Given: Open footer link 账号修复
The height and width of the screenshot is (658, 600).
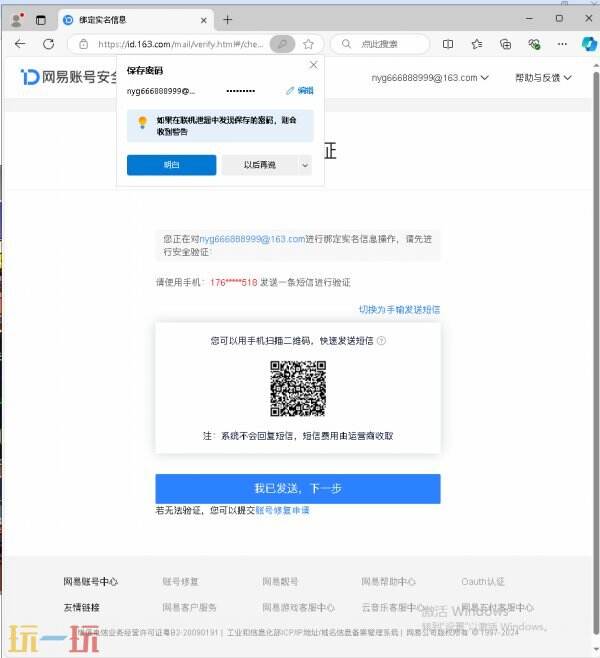Looking at the screenshot, I should click(x=180, y=582).
